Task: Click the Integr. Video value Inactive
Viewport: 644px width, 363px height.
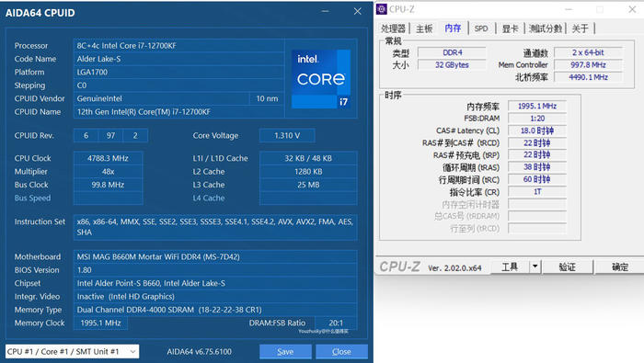Action: (215, 296)
